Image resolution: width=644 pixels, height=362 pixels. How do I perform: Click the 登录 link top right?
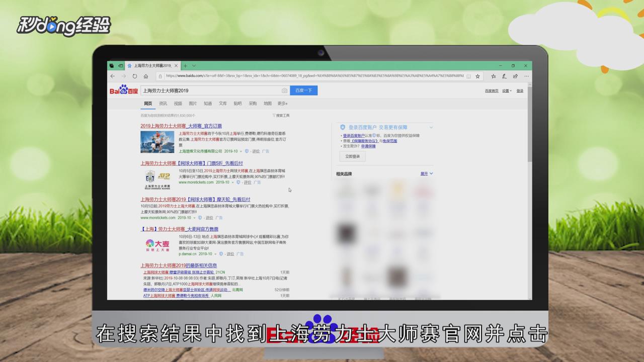[x=520, y=91]
